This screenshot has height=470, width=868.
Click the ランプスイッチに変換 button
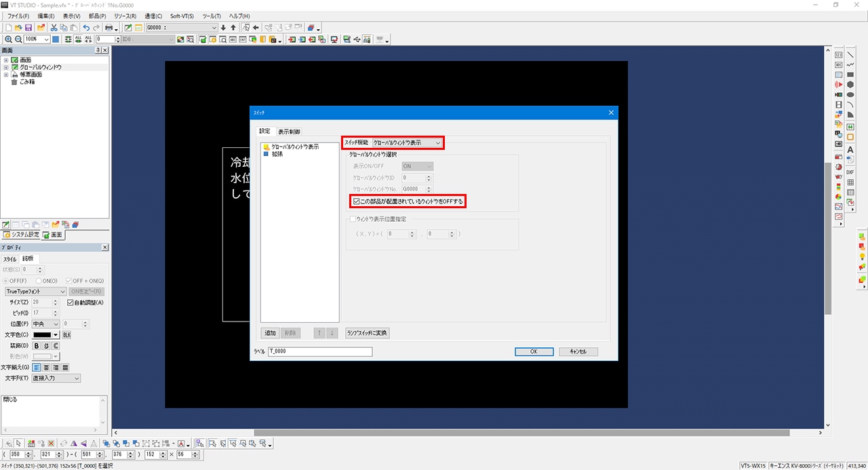[367, 333]
